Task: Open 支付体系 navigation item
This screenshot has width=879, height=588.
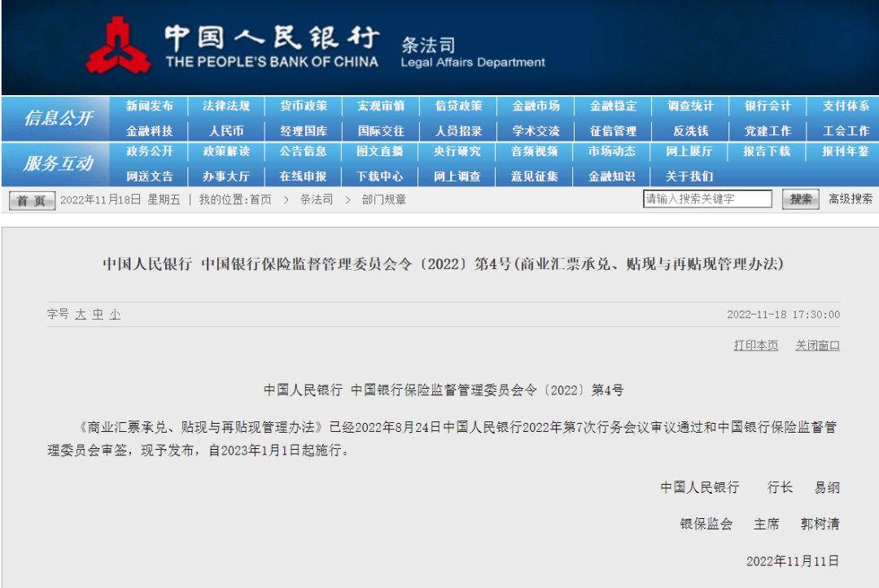Action: [846, 106]
